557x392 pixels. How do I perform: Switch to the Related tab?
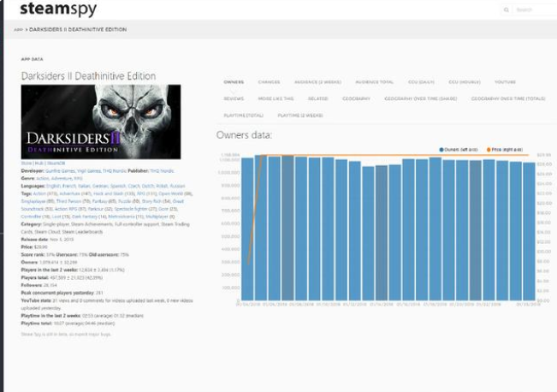(x=317, y=98)
